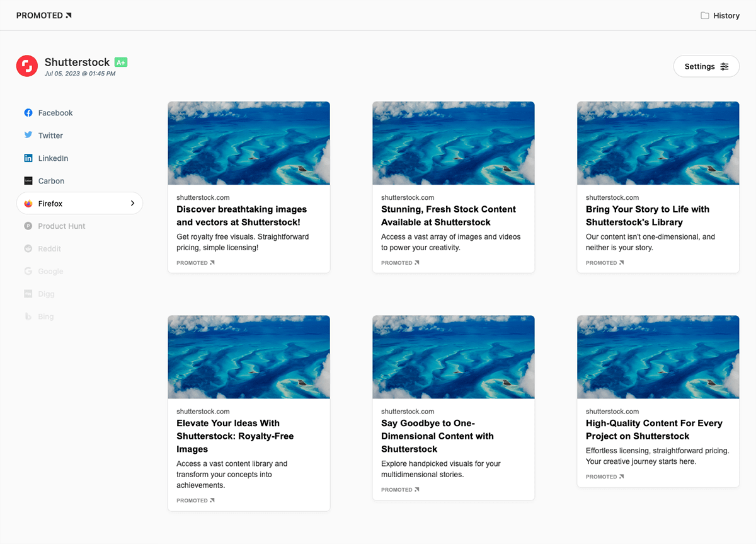Screen dimensions: 756x544
Task: Click image on 'High-Quality Content' card
Action: pyautogui.click(x=658, y=357)
